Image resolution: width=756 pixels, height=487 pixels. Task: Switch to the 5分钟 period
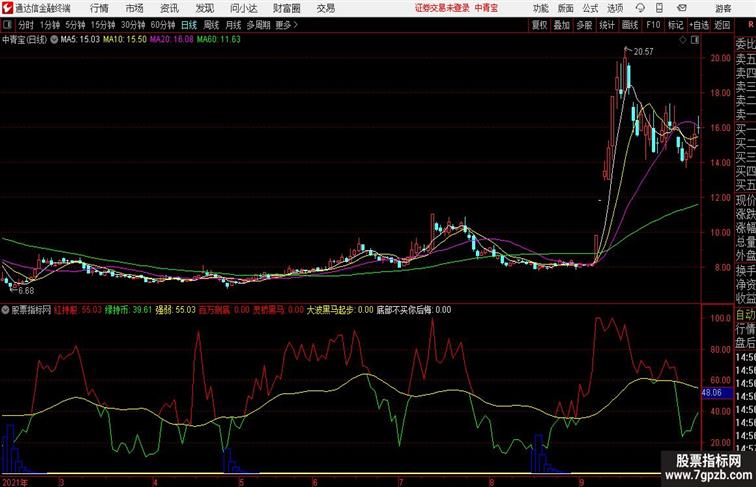click(75, 25)
